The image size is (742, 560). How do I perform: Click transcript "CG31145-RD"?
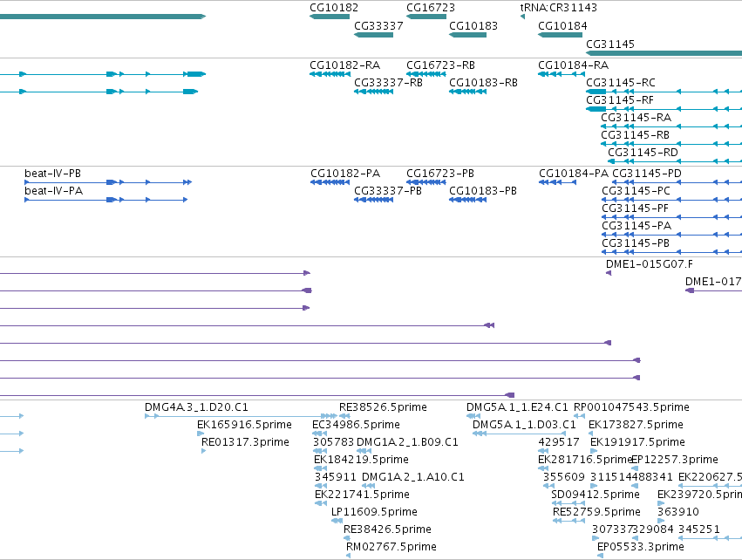643,153
